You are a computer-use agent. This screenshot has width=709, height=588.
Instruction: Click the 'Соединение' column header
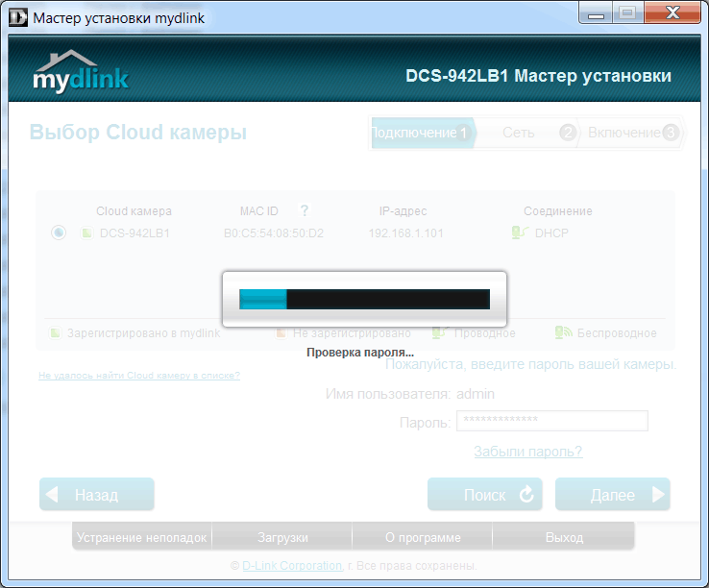coord(558,210)
